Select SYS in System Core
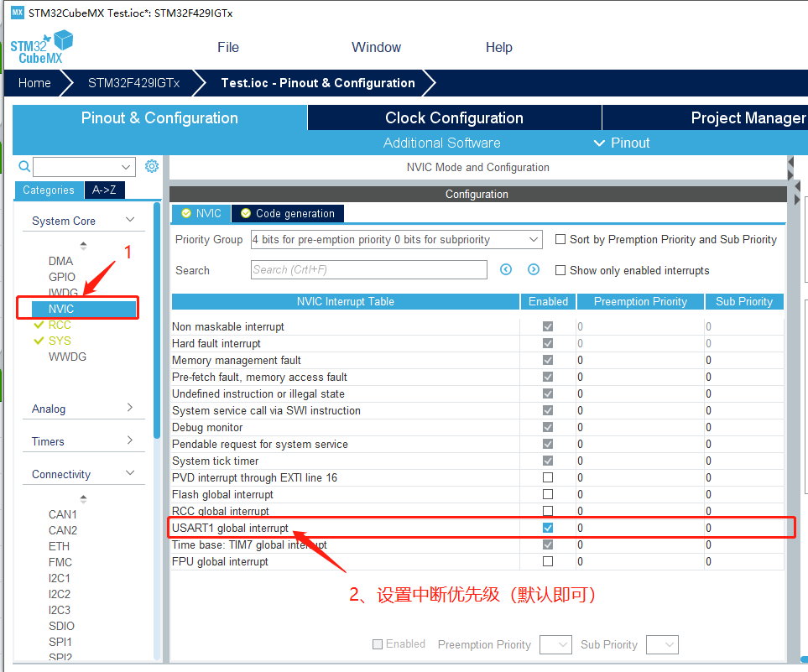 60,341
